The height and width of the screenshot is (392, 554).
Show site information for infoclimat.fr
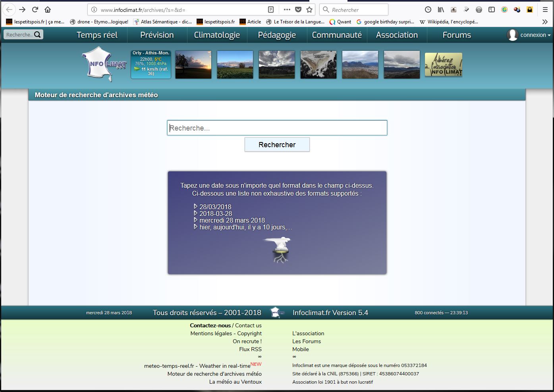point(94,10)
